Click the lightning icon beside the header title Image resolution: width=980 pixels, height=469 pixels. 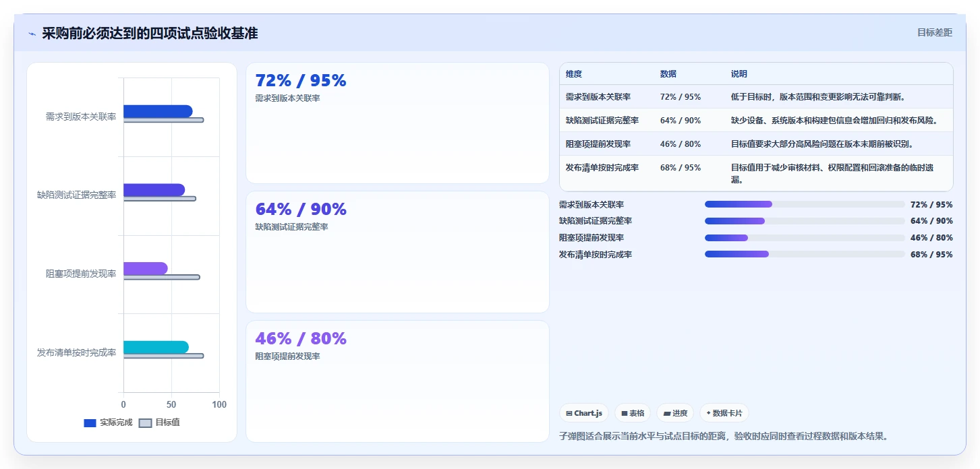click(32, 34)
